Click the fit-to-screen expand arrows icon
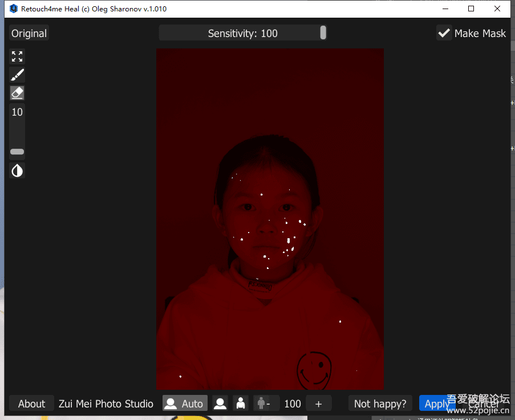Image resolution: width=515 pixels, height=420 pixels. 17,56
